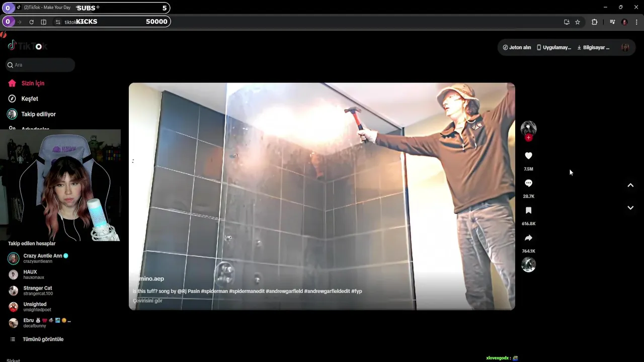The height and width of the screenshot is (362, 644).
Task: Click the 28.7K comments count
Action: point(528,197)
